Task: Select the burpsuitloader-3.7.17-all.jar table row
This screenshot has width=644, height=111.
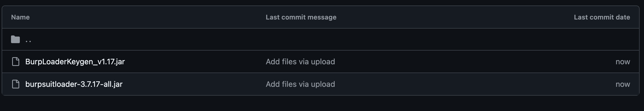Action: point(320,84)
